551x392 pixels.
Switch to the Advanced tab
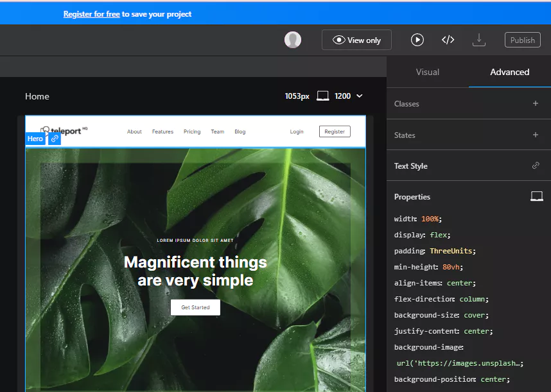pos(509,72)
